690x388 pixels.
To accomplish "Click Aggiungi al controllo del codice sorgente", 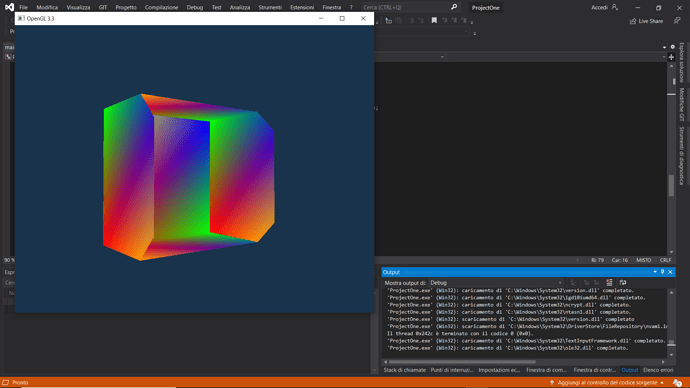I will pyautogui.click(x=607, y=383).
